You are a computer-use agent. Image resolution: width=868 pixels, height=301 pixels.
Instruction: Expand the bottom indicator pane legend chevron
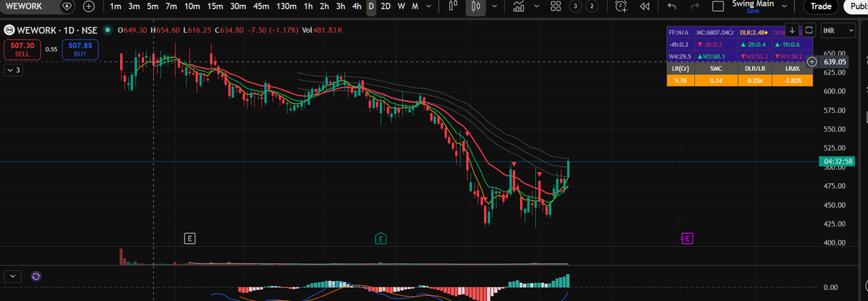point(14,276)
